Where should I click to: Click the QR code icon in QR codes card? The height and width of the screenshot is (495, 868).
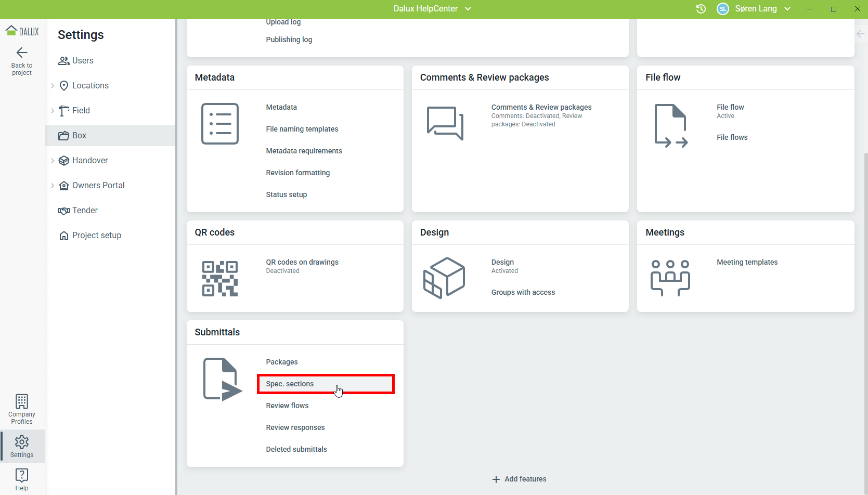click(220, 279)
